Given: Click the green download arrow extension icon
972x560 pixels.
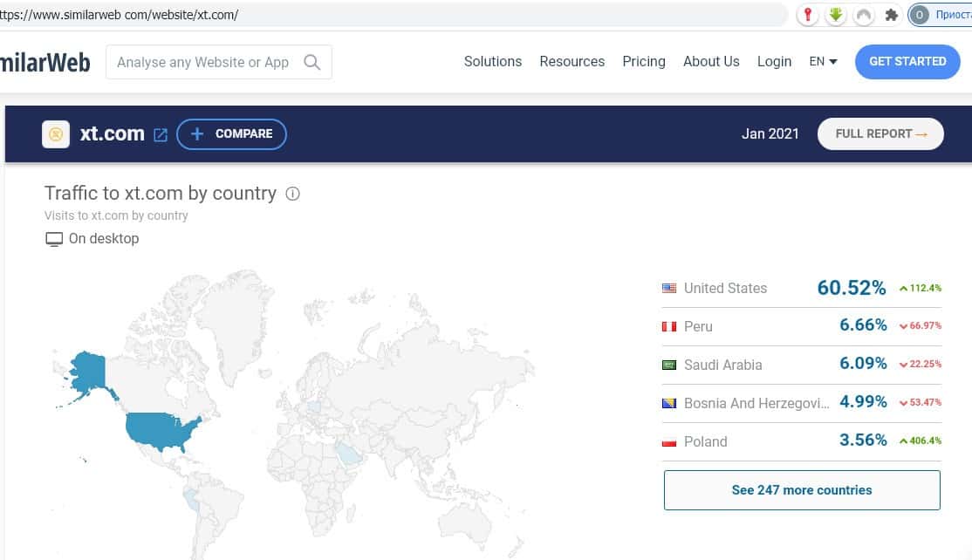Looking at the screenshot, I should pos(836,15).
